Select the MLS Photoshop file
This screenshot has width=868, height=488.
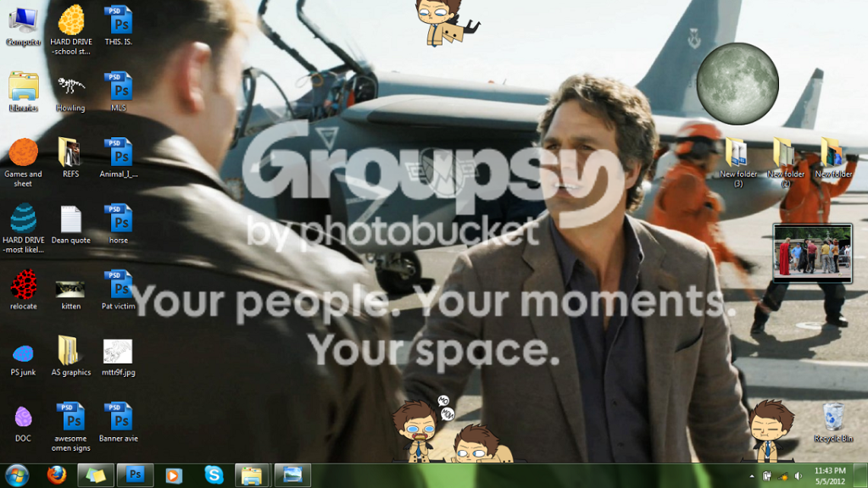point(119,91)
